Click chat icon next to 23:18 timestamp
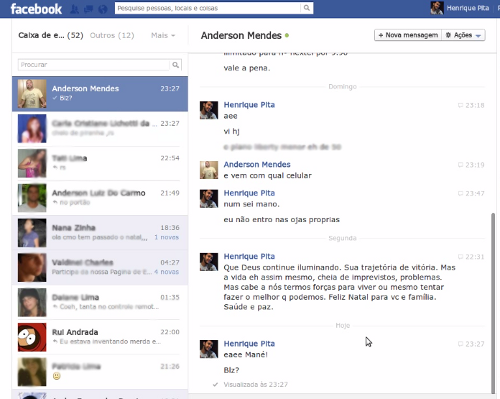The image size is (500, 399). tap(460, 105)
